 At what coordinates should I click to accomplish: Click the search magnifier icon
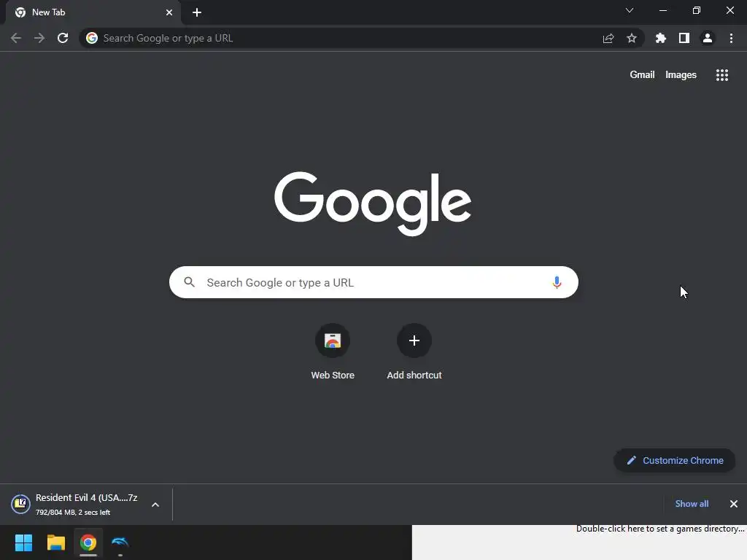[x=190, y=282]
